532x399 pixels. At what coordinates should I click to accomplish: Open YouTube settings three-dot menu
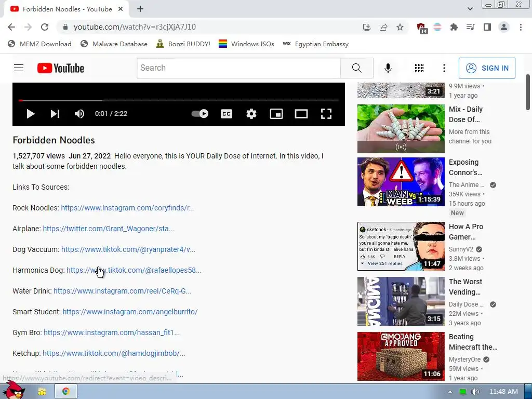click(x=444, y=68)
